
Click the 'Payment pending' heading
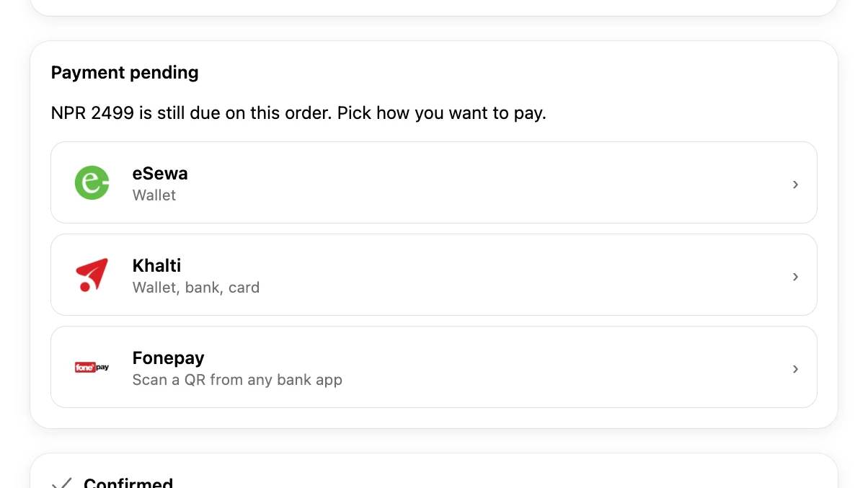[125, 73]
